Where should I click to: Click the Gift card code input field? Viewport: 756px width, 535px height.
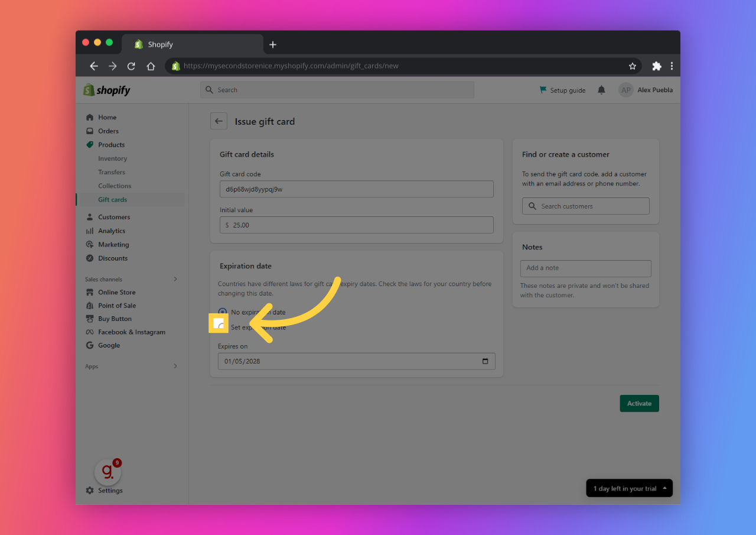[356, 189]
